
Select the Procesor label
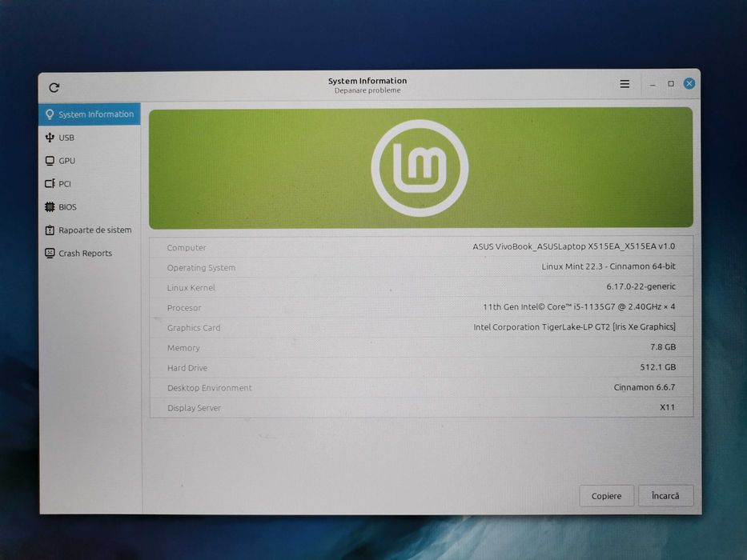[184, 308]
